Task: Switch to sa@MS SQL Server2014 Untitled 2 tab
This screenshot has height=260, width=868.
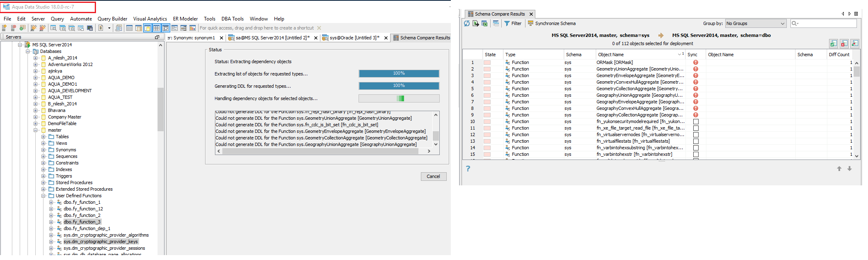Action: [x=273, y=38]
